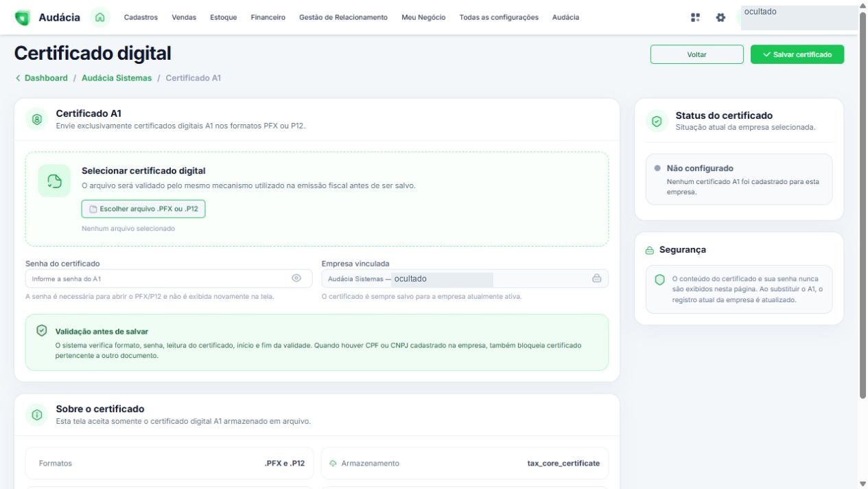Open the apps grid icon
This screenshot has height=489, width=868.
[695, 17]
